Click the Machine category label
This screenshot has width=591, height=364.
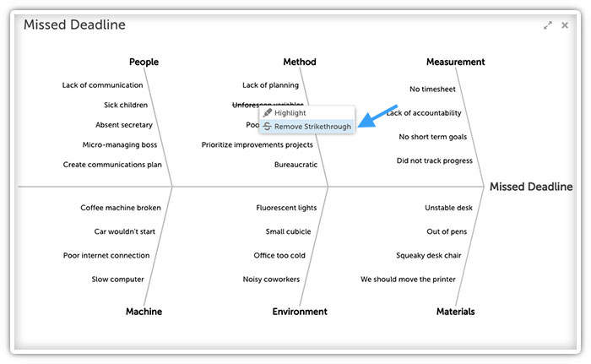coord(144,312)
